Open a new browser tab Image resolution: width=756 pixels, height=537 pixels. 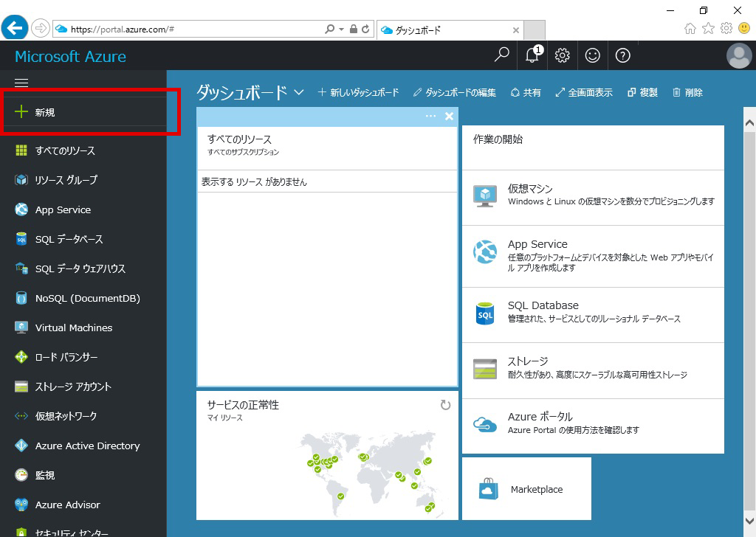[x=535, y=30]
